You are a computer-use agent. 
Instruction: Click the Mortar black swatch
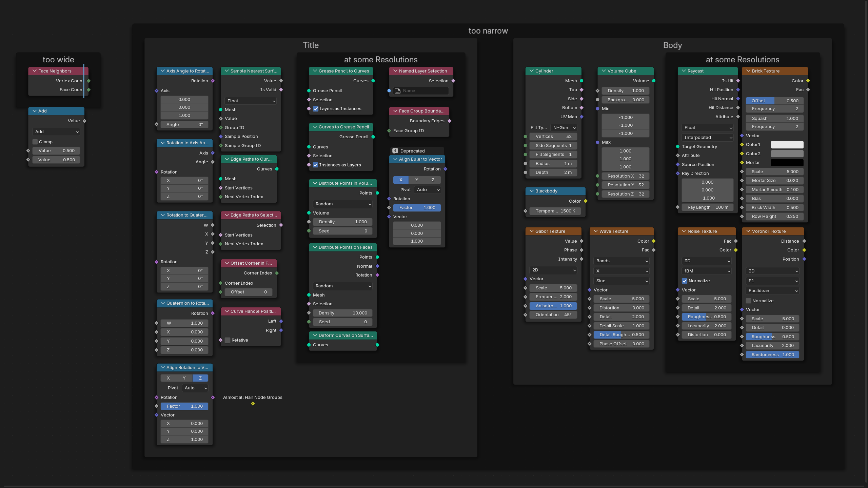787,163
